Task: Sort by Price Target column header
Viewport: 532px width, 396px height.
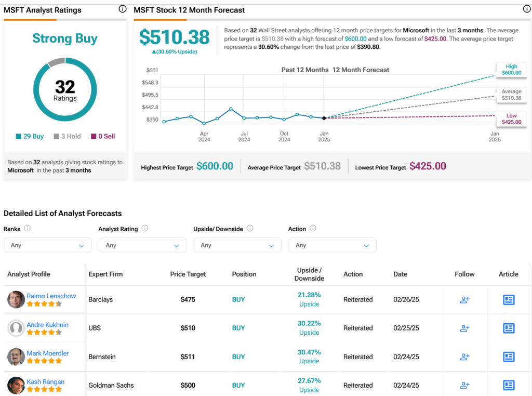Action: tap(188, 274)
